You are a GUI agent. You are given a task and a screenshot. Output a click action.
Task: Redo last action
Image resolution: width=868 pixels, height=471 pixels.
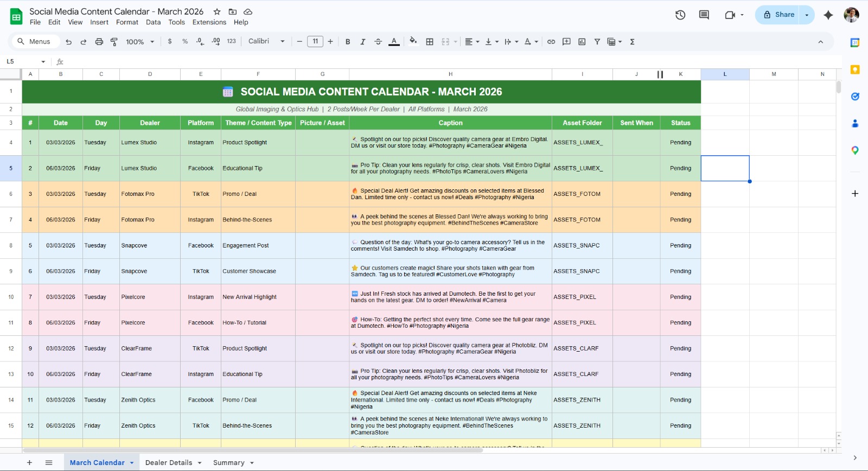tap(84, 42)
